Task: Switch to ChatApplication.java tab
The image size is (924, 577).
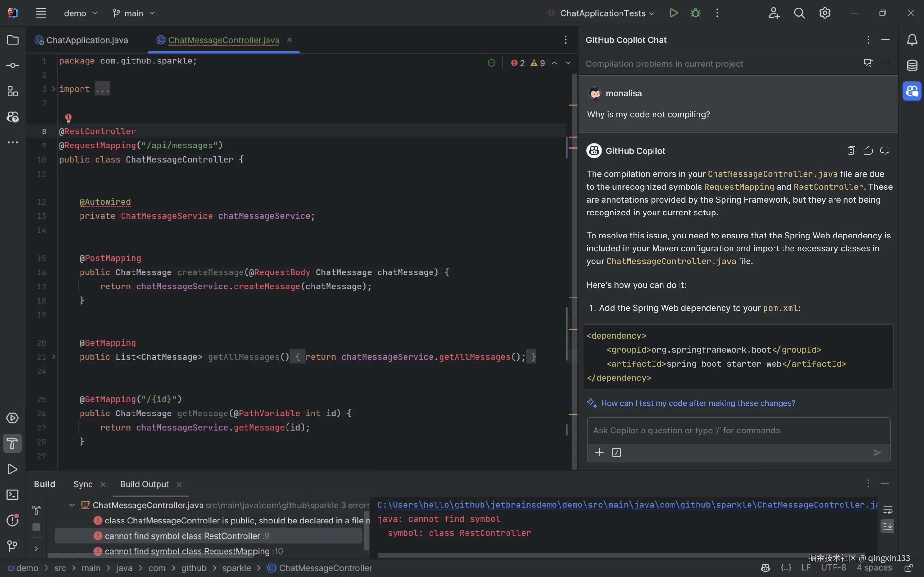Action: [87, 40]
